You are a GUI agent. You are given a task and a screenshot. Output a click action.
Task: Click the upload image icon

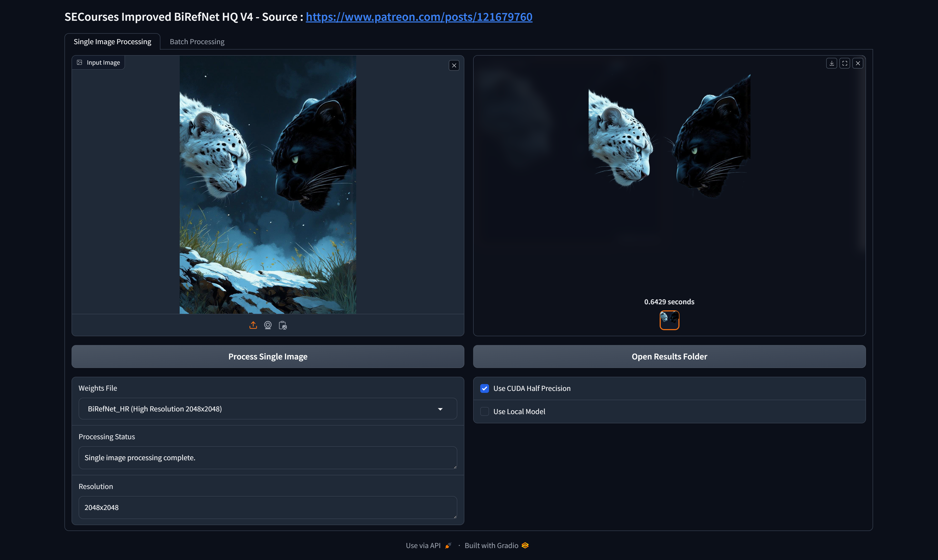pos(253,325)
